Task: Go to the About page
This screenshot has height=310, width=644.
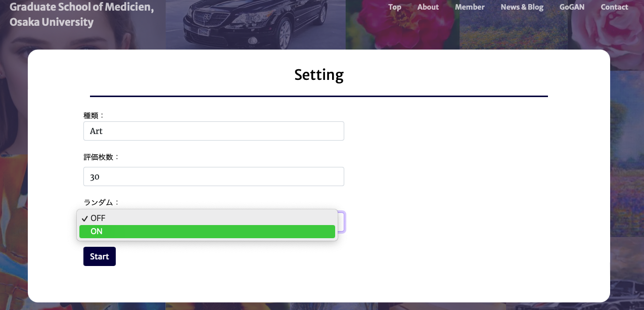Action: pos(428,7)
